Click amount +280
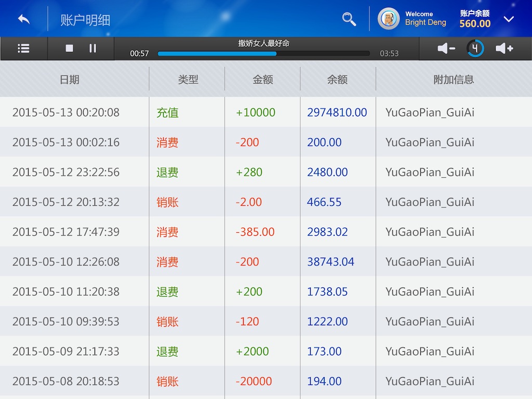This screenshot has height=399, width=532. [249, 172]
